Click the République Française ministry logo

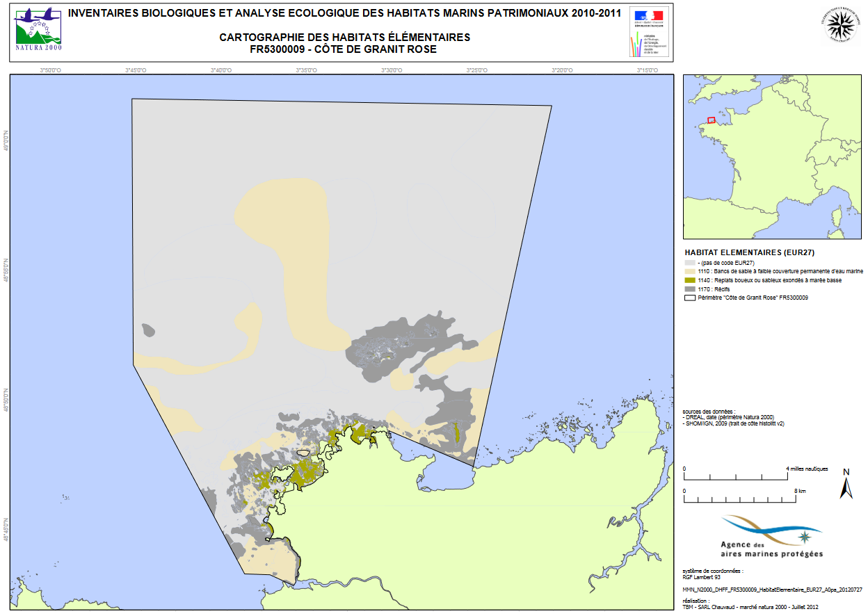click(648, 33)
